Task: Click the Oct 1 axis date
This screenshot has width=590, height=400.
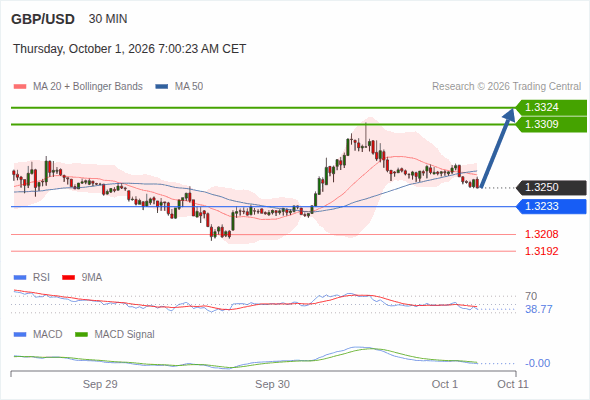Action: [x=445, y=384]
